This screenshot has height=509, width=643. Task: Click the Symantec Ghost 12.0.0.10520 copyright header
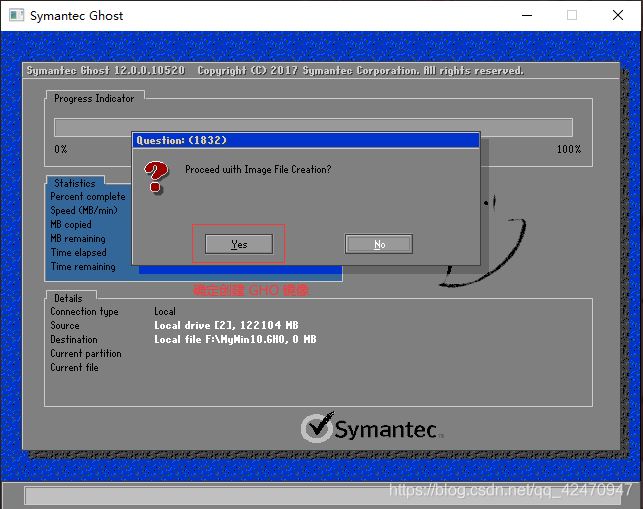tap(275, 71)
